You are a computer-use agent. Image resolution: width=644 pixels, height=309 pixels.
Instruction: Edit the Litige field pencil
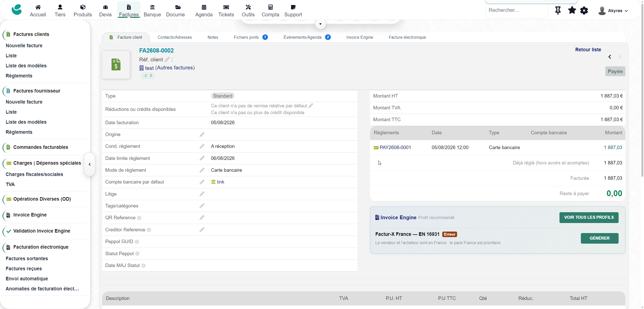[202, 194]
